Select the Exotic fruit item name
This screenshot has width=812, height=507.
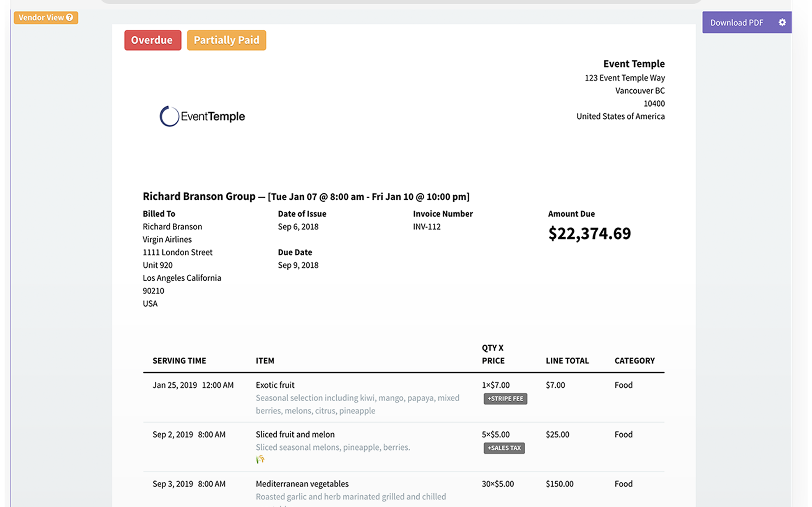tap(275, 385)
